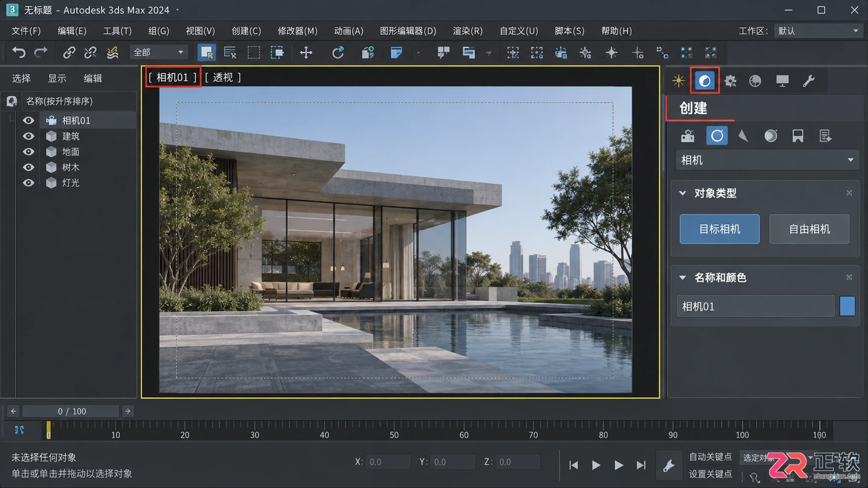Open Select by Name list icon
The image size is (868, 488).
(230, 52)
